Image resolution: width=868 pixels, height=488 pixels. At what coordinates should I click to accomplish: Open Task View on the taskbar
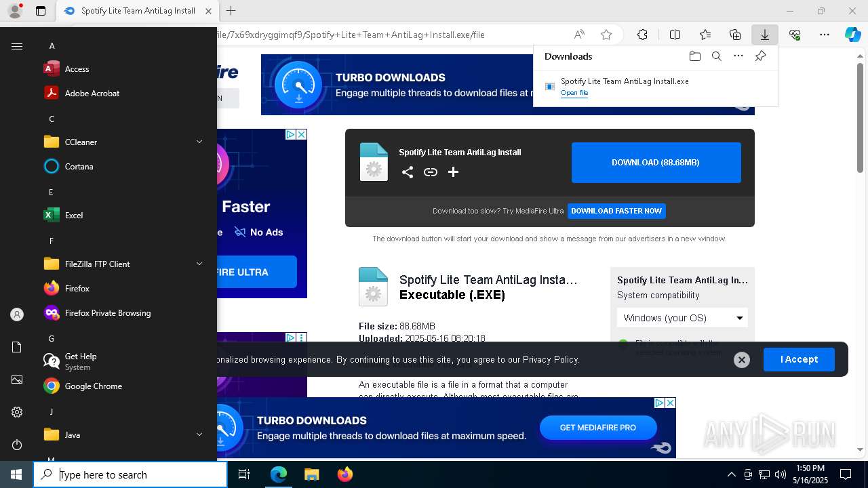click(x=244, y=474)
